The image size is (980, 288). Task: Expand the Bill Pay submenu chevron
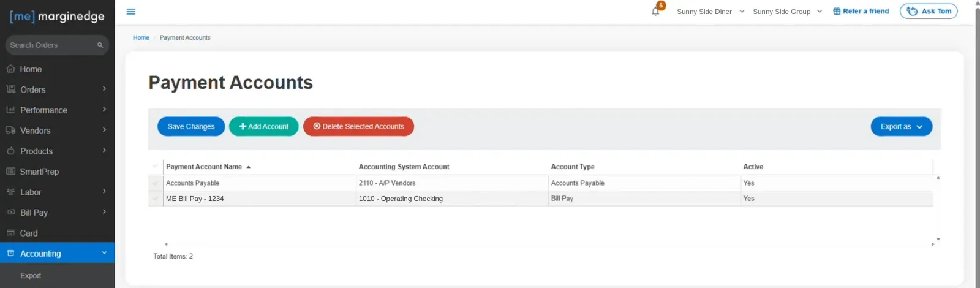click(x=104, y=211)
